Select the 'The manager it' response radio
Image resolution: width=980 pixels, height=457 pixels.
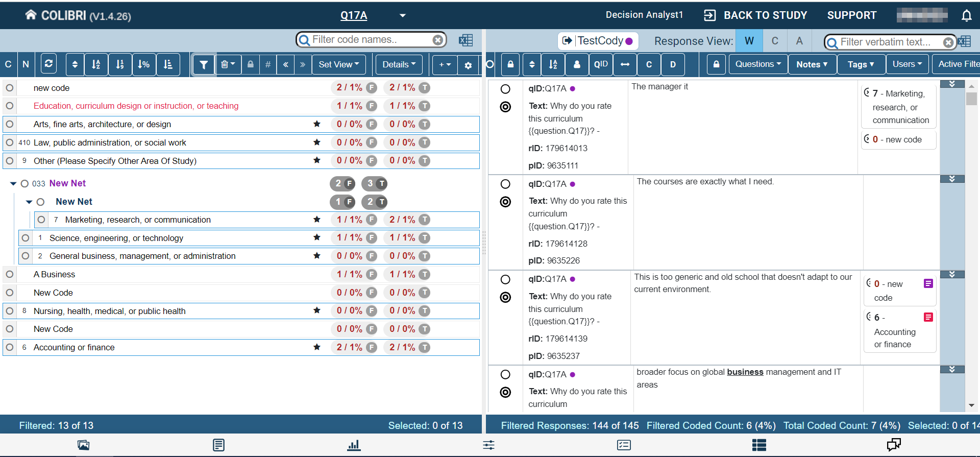point(505,89)
